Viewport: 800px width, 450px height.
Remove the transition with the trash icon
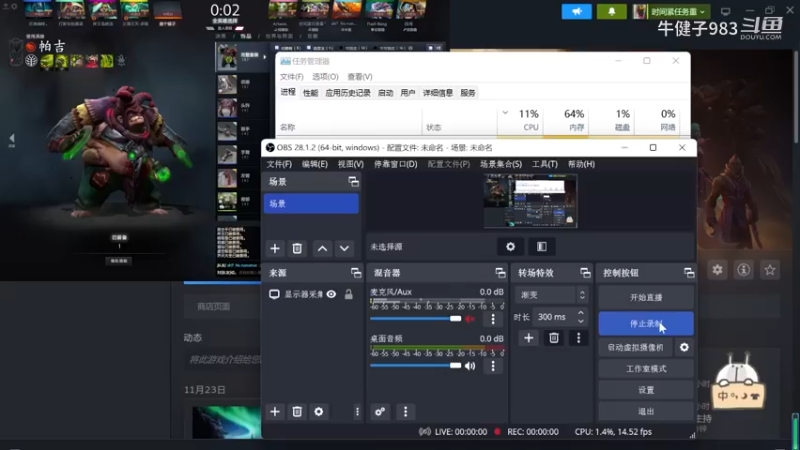[554, 338]
